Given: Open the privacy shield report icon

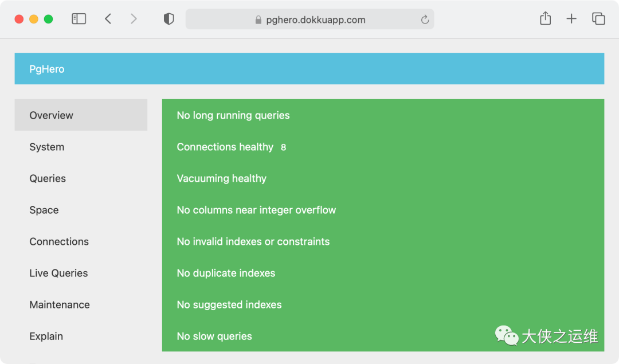Looking at the screenshot, I should coord(169,18).
